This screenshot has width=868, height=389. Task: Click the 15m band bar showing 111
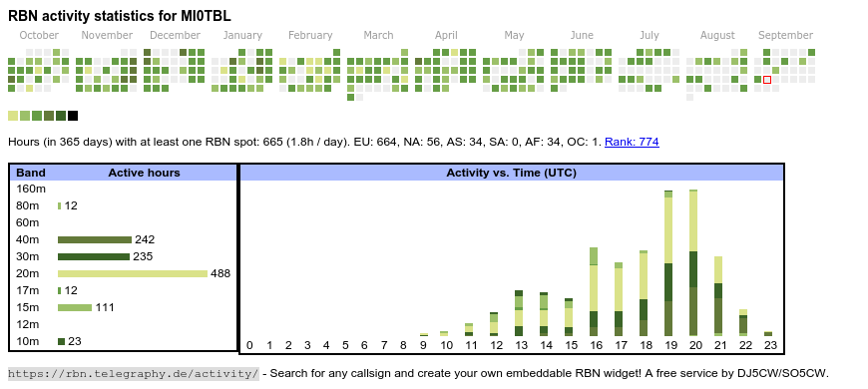point(75,307)
